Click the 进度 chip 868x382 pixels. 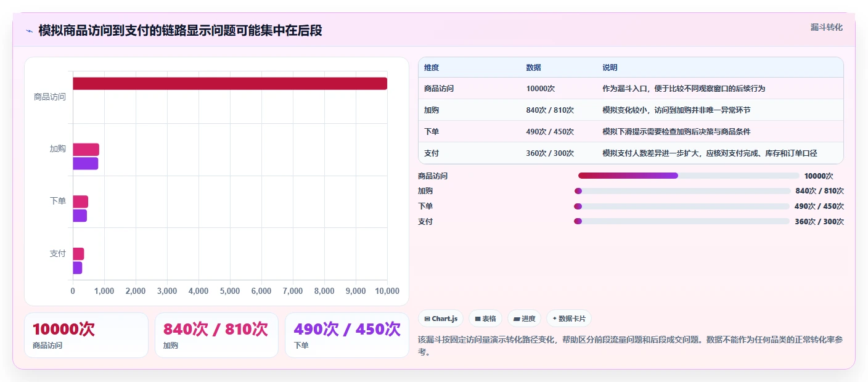[524, 319]
